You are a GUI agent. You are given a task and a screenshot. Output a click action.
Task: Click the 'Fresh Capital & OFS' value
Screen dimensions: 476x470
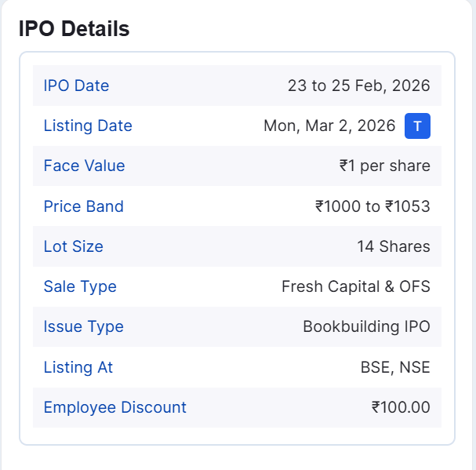point(355,287)
